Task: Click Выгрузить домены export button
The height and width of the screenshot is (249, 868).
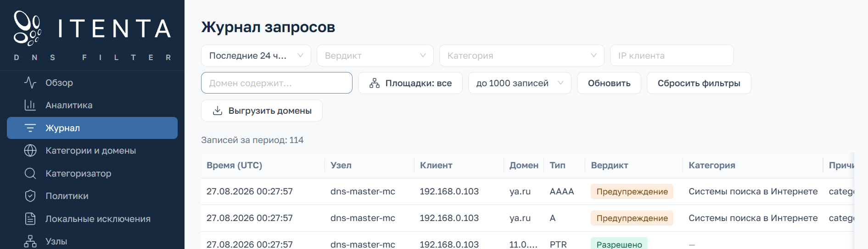Action: 262,111
